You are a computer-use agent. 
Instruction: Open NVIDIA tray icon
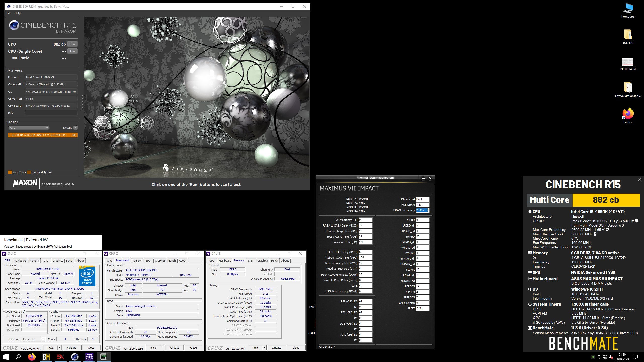coord(593,357)
